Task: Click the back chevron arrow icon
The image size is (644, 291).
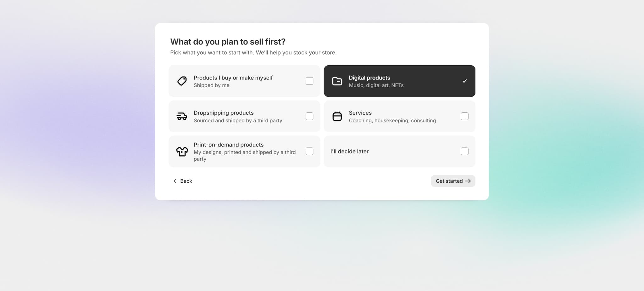Action: (x=175, y=181)
